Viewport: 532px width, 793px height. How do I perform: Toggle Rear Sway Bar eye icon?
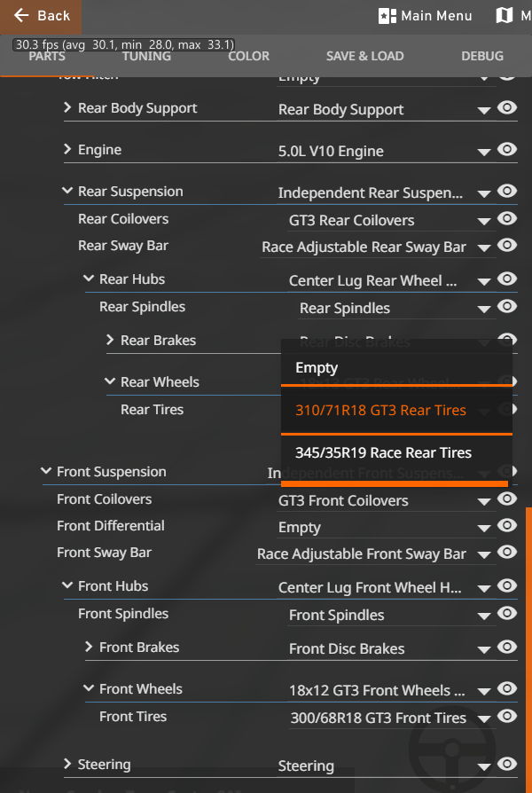[x=506, y=246]
